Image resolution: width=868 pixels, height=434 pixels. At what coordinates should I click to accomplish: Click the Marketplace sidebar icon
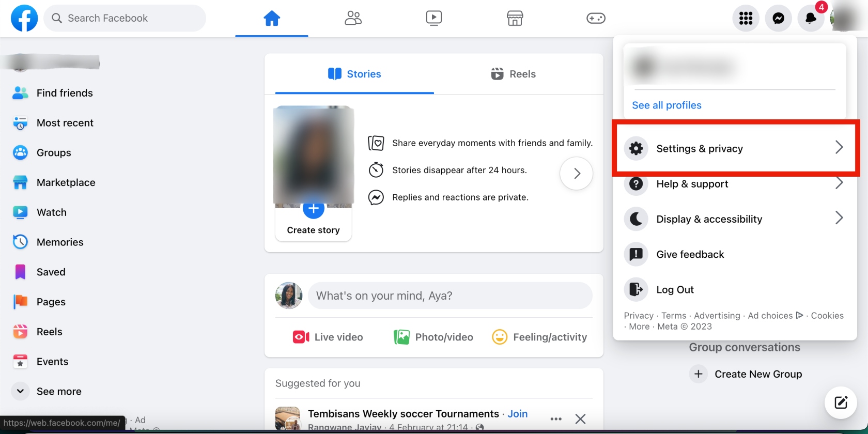[20, 182]
